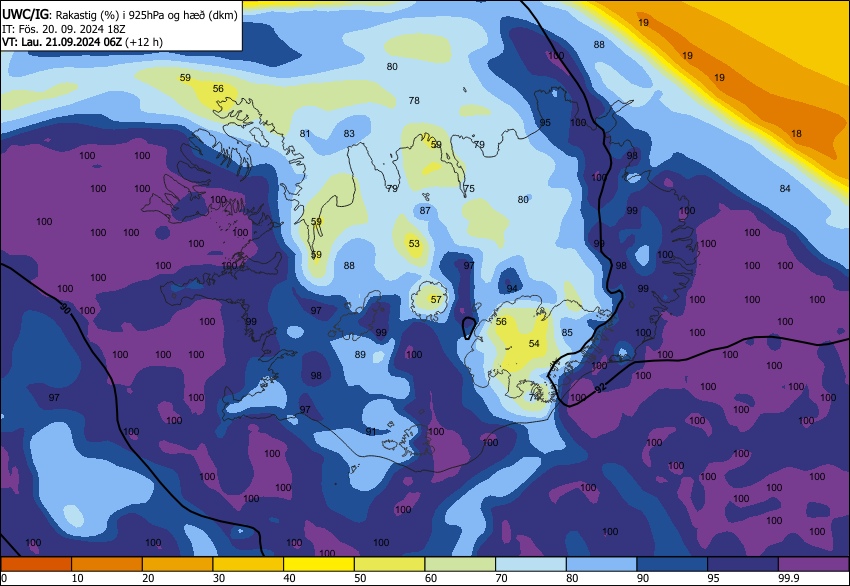Click the contour line label '90'
The image size is (850, 586).
click(65, 310)
